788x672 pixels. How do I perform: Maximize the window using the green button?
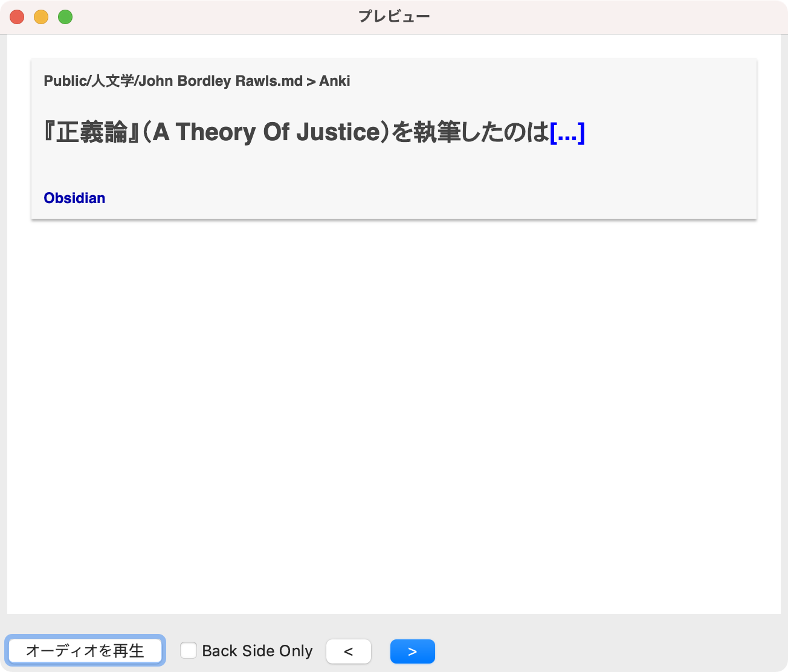point(65,17)
